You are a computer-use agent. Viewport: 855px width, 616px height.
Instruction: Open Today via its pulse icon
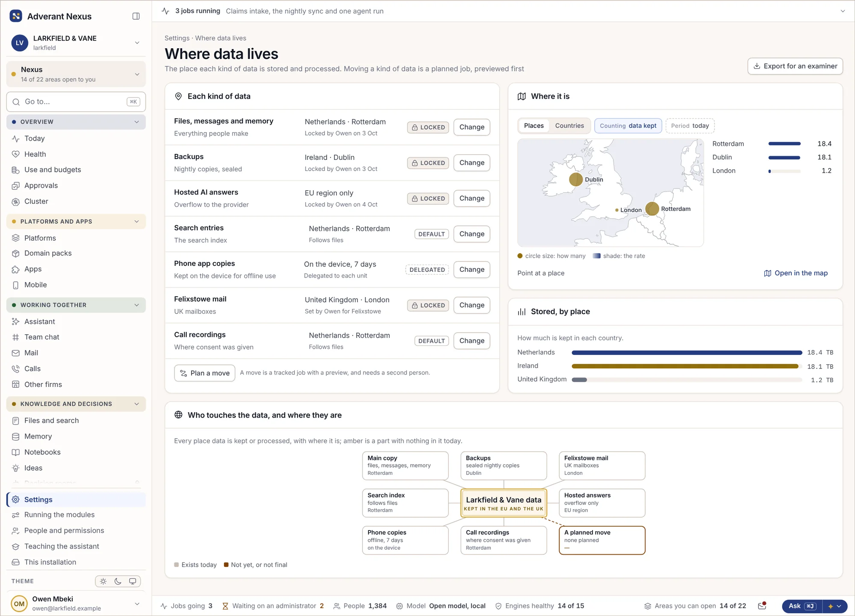coord(16,139)
